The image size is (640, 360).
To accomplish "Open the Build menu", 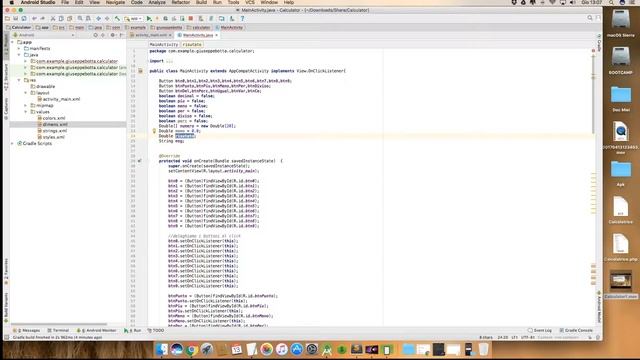I will click(x=201, y=2).
